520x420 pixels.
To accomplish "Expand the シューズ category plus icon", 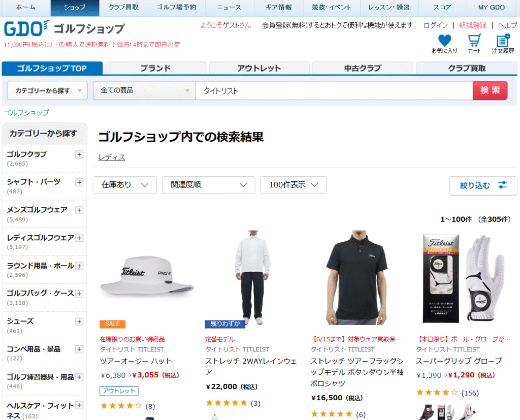I will coord(79,321).
